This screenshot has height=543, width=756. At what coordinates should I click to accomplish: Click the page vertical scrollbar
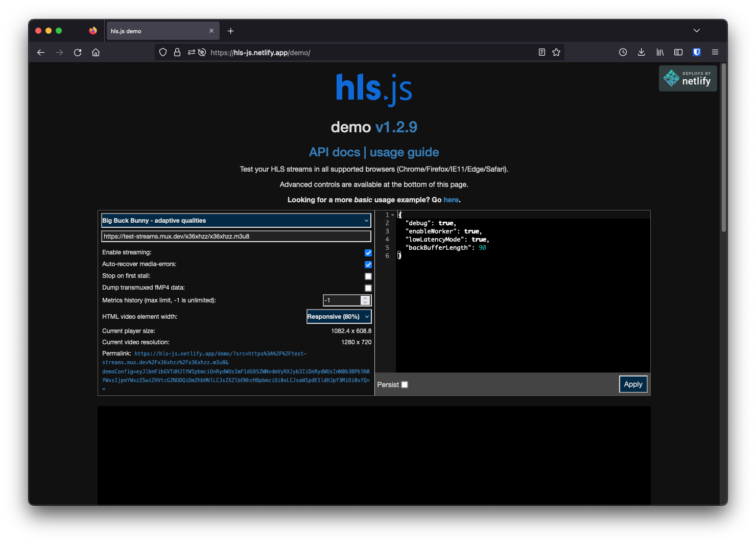click(724, 148)
